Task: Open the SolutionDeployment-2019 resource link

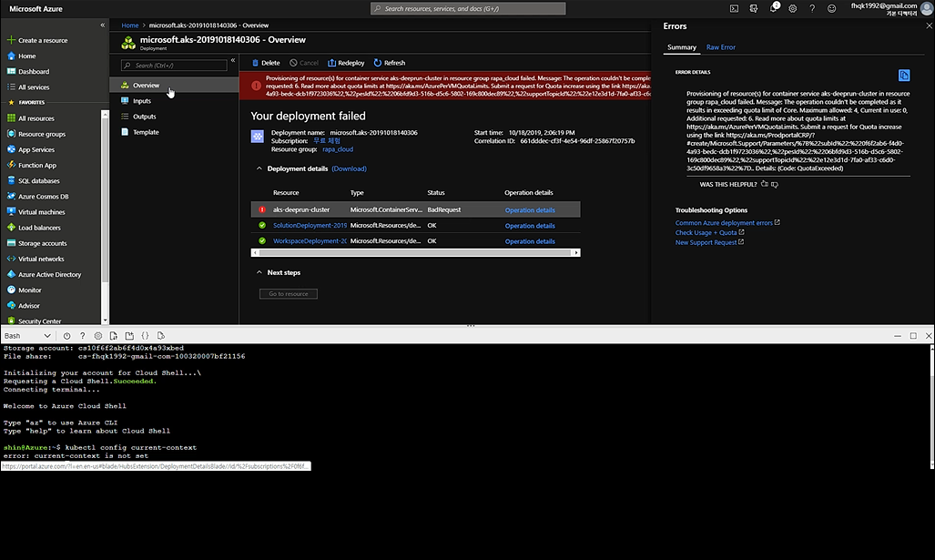Action: 310,226
